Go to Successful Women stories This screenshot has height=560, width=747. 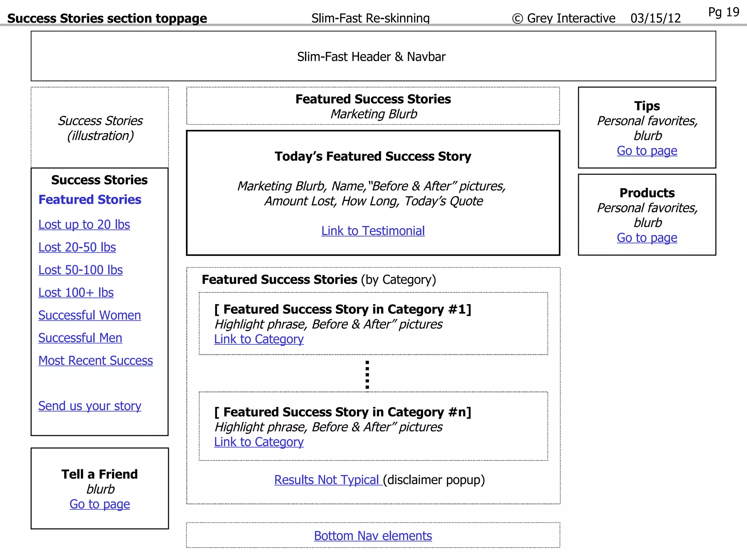click(x=89, y=315)
